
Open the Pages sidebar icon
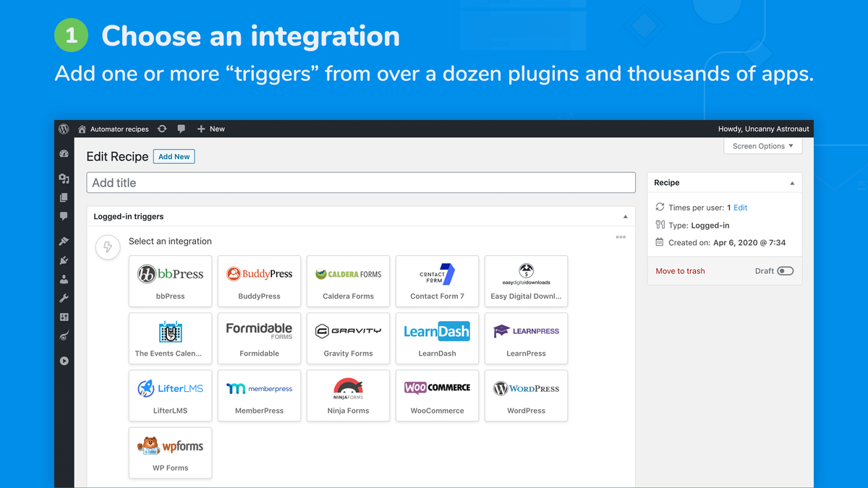(x=64, y=197)
